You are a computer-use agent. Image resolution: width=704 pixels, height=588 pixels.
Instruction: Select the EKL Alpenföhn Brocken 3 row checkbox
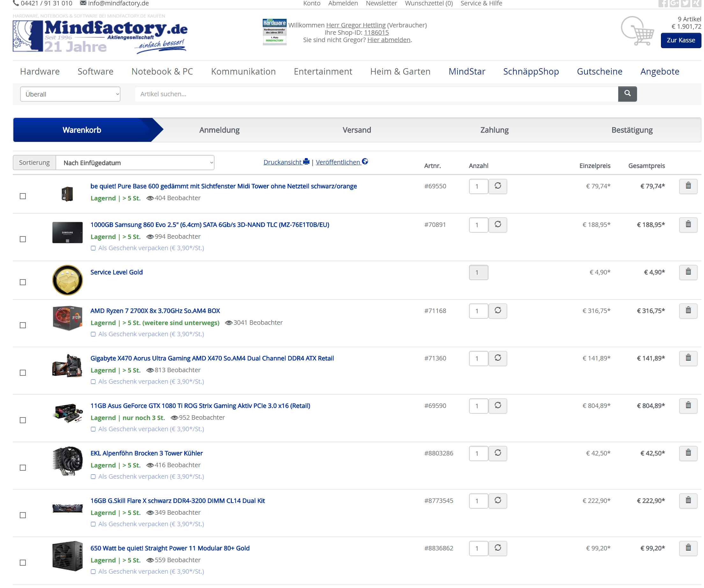(x=23, y=468)
